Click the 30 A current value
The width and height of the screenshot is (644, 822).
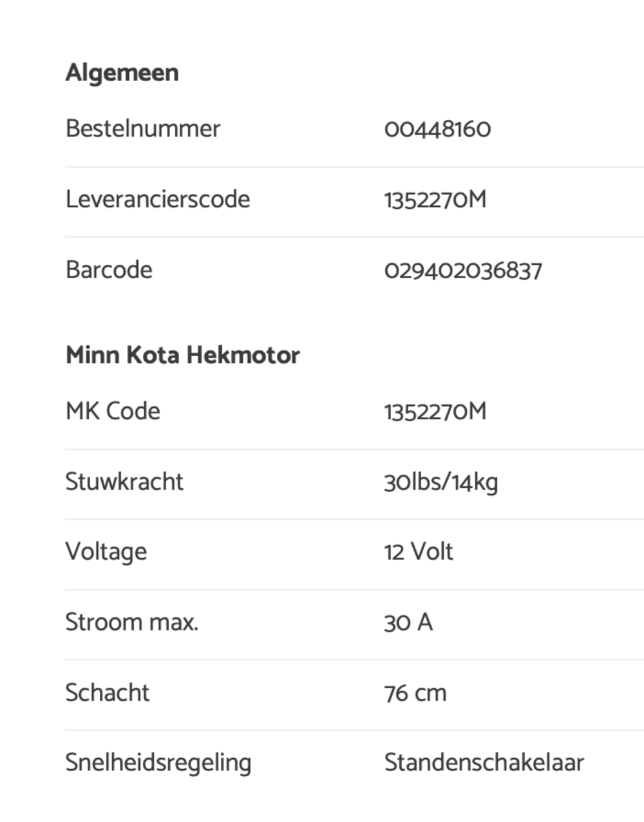[408, 623]
